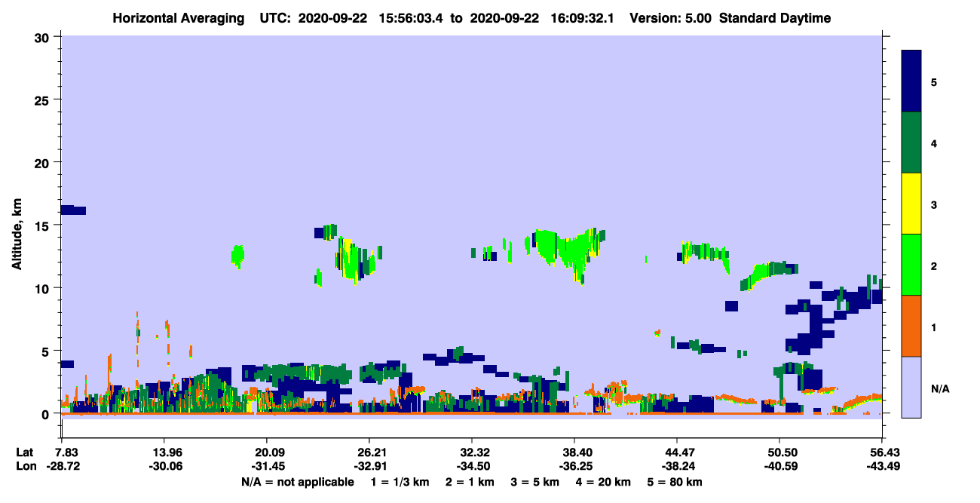Image resolution: width=980 pixels, height=503 pixels.
Task: Click the 'Version: 5.00' text
Action: (x=671, y=18)
